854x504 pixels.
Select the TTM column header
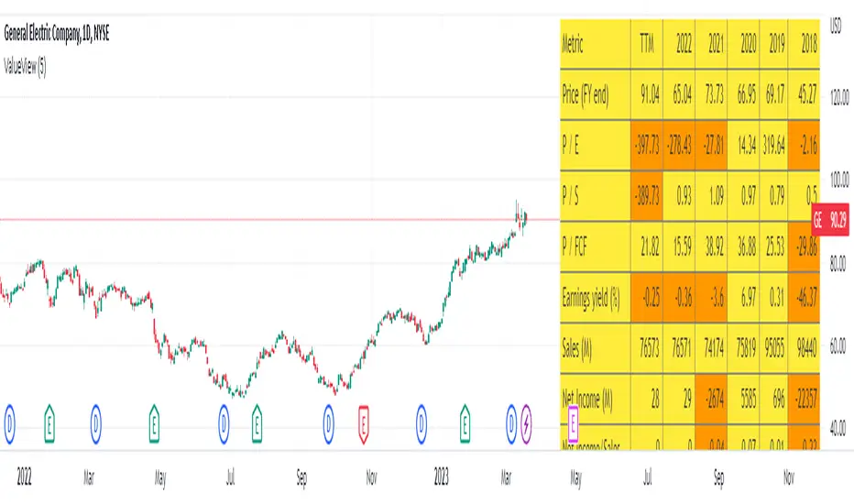(646, 42)
